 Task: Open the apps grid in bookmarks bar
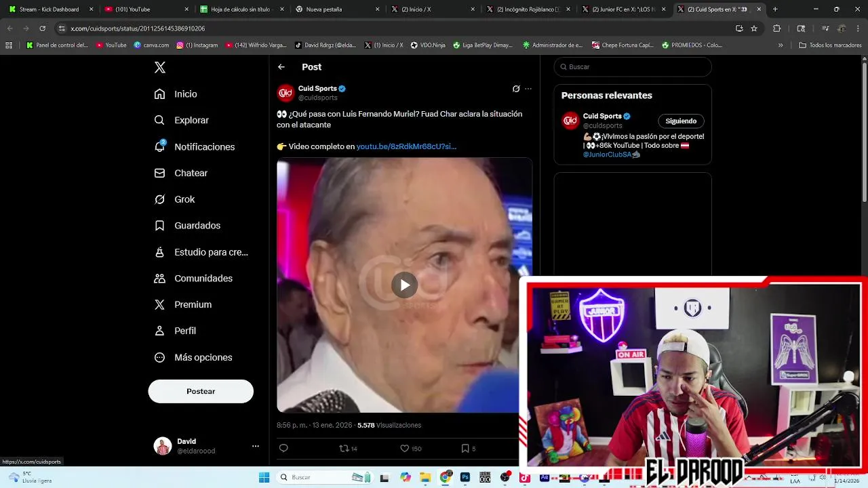(x=9, y=45)
